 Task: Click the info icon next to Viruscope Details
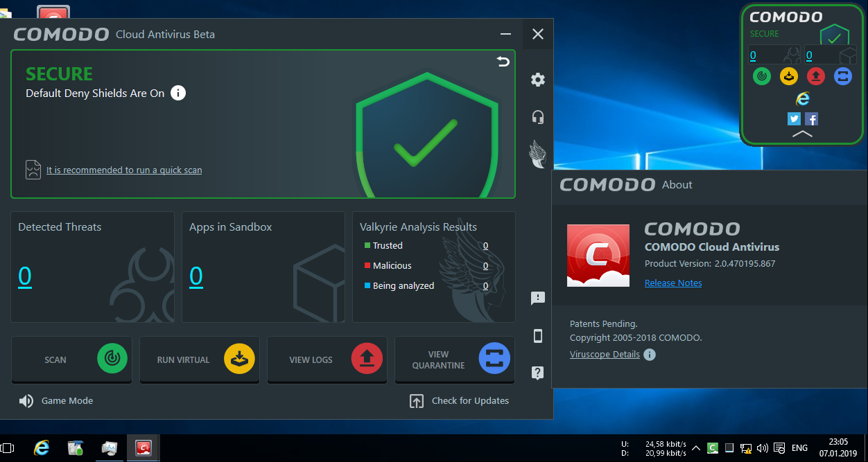650,355
